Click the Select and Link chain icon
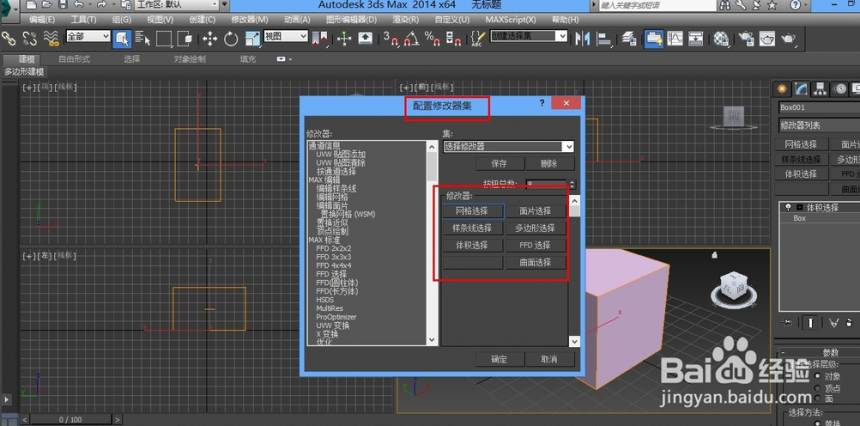This screenshot has height=426, width=860. [x=8, y=38]
